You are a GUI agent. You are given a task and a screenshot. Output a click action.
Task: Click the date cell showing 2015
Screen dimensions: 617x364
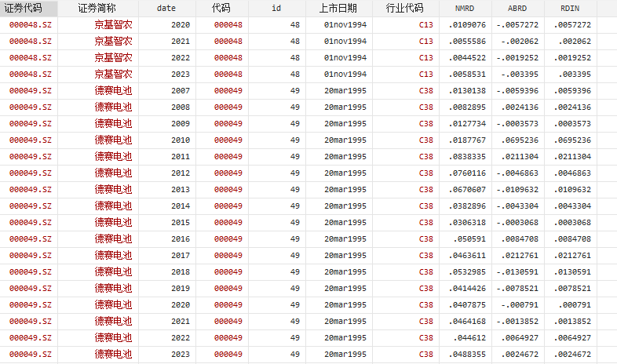[180, 223]
